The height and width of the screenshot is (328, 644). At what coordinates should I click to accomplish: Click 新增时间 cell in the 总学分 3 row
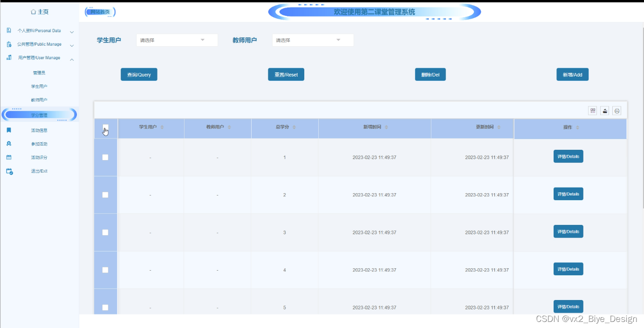pyautogui.click(x=375, y=232)
